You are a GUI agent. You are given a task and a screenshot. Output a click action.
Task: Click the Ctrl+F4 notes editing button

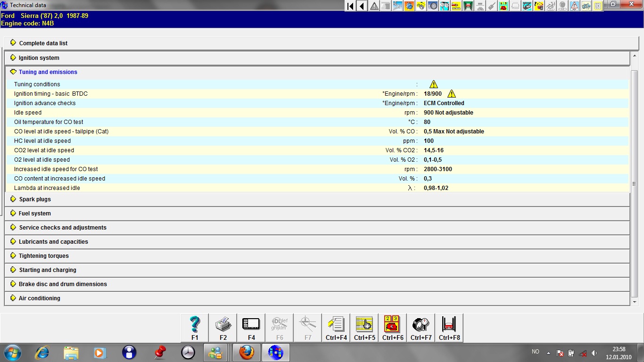pyautogui.click(x=336, y=328)
